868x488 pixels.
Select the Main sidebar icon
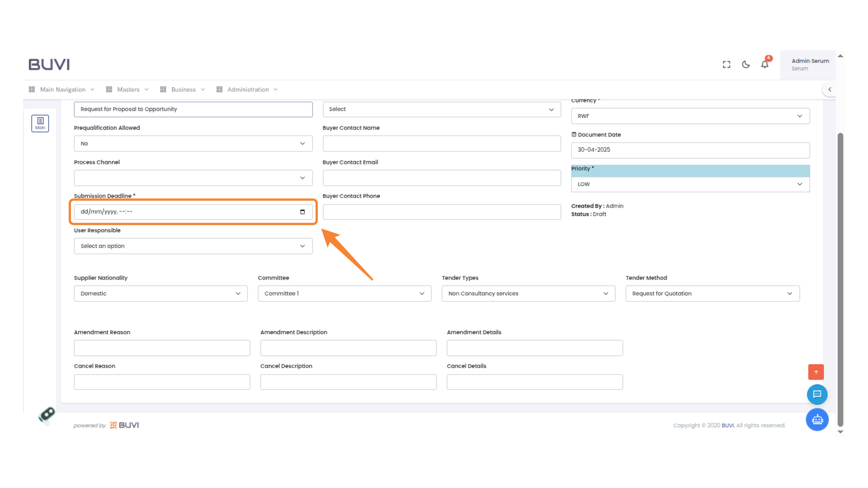pos(40,123)
